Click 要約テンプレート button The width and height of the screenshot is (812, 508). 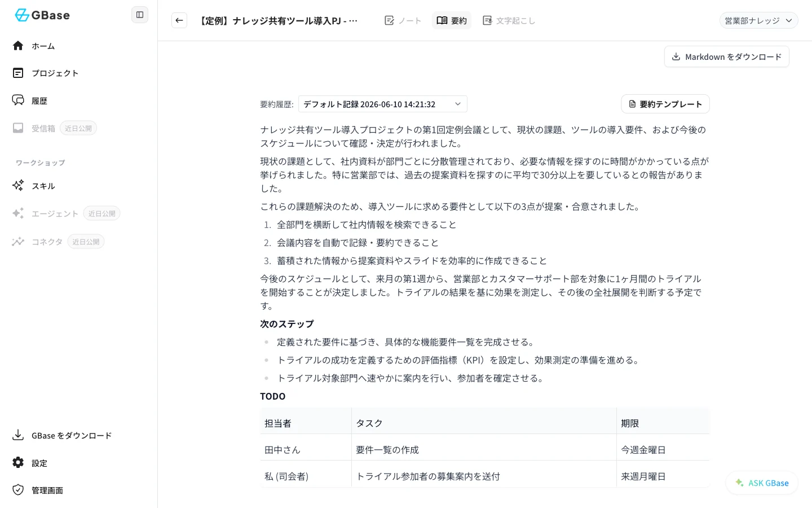665,104
